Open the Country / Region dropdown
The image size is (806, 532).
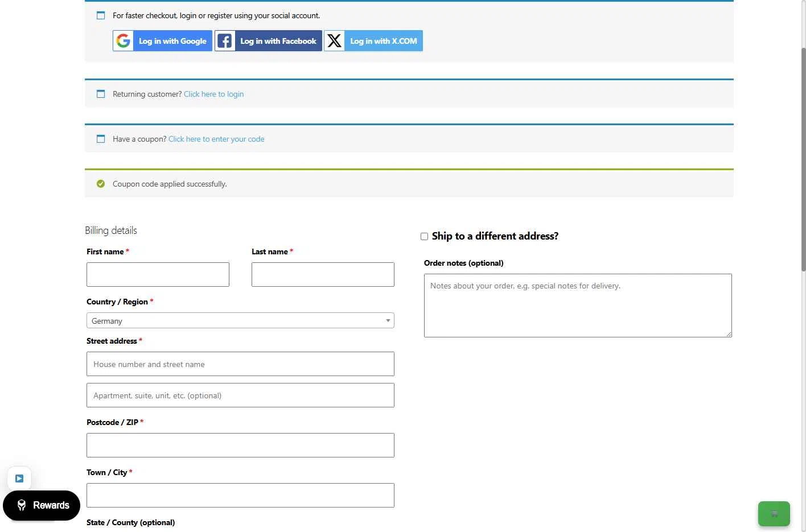[x=240, y=320]
